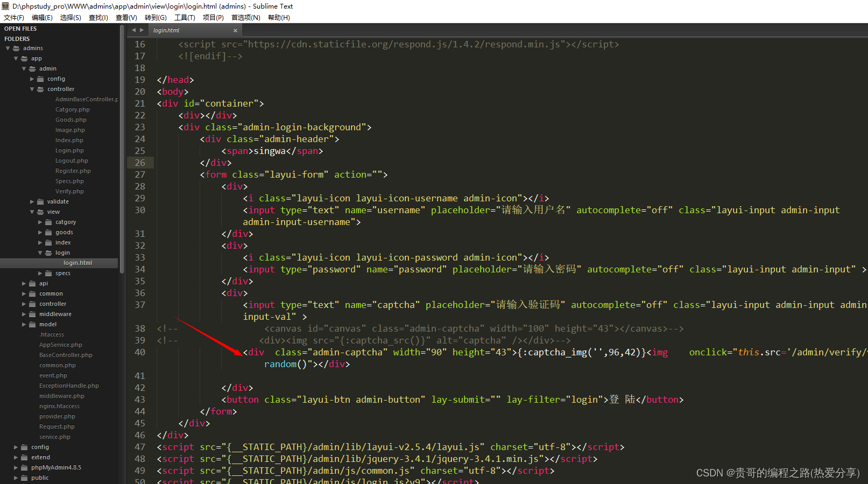
Task: Open Request.php file
Action: click(x=57, y=426)
